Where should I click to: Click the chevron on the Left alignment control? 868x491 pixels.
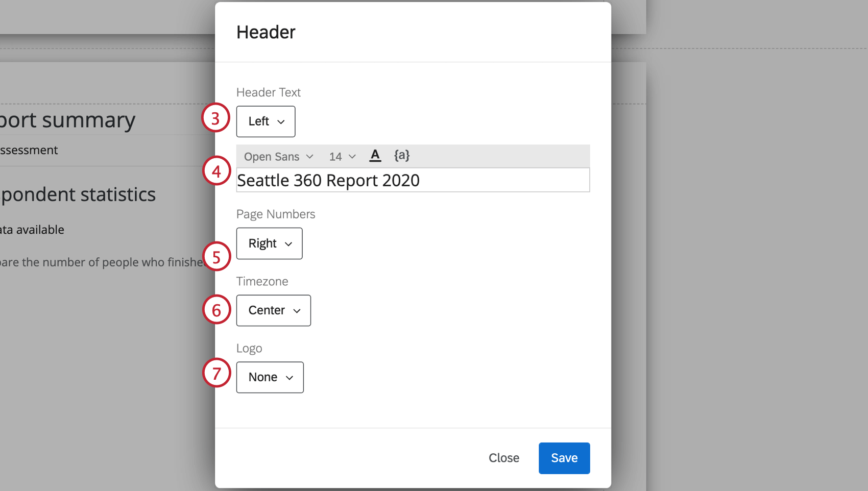tap(281, 121)
